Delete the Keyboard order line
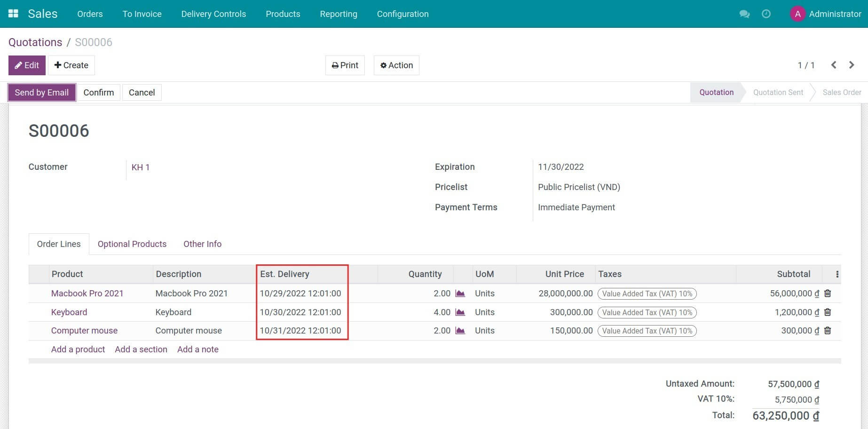The image size is (868, 429). point(828,312)
